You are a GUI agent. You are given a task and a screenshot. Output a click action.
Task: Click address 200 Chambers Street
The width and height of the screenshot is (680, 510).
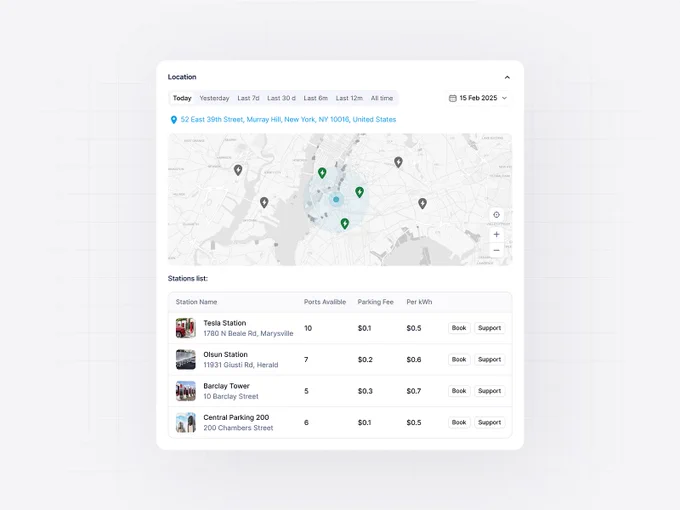click(238, 428)
